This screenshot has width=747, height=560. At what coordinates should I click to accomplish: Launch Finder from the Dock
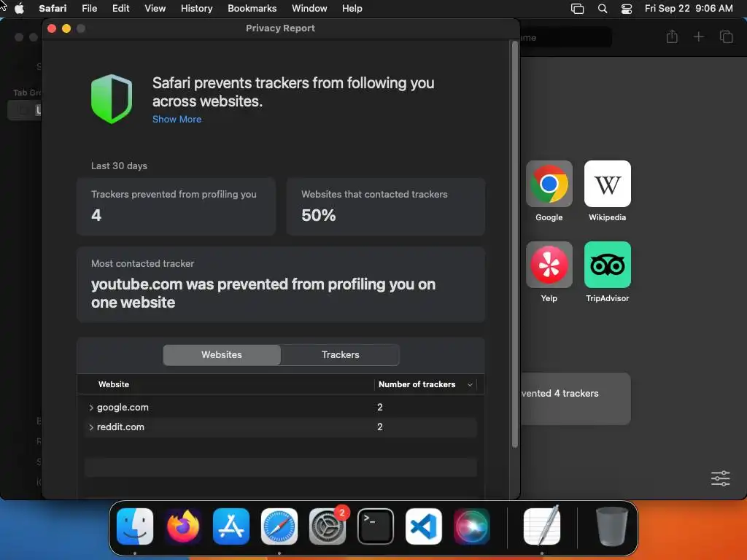[x=135, y=526]
